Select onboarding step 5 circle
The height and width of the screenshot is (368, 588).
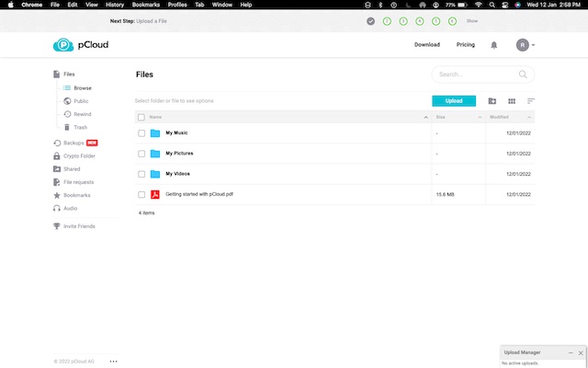point(435,21)
